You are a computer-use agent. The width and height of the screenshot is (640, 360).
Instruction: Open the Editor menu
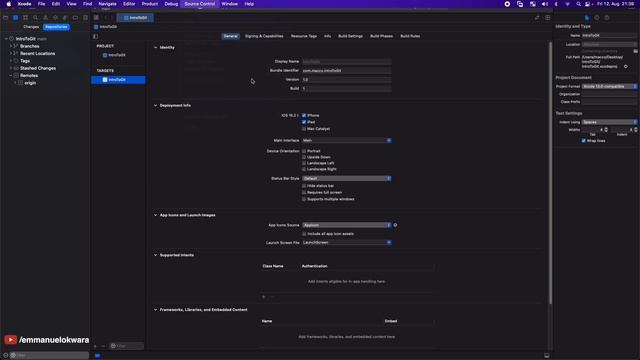(129, 4)
